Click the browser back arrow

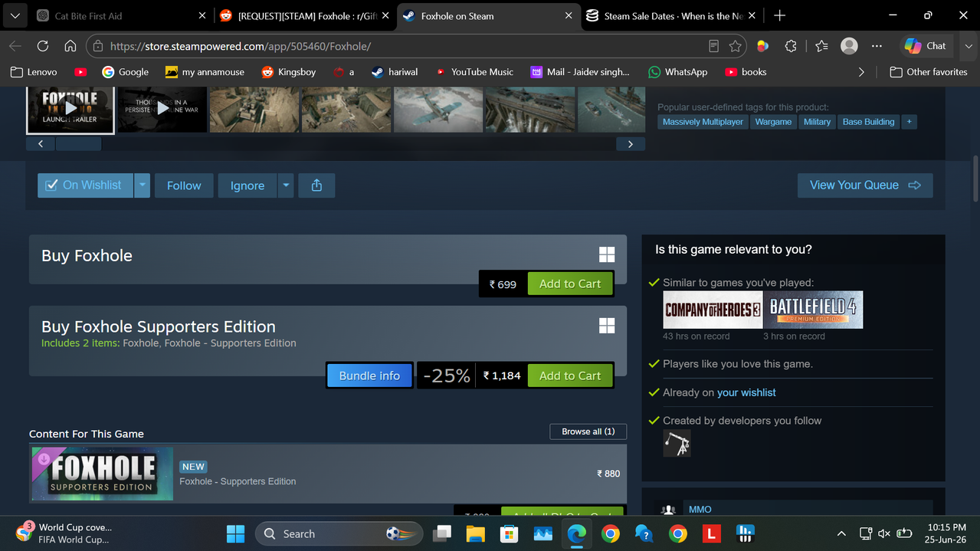pos(15,46)
